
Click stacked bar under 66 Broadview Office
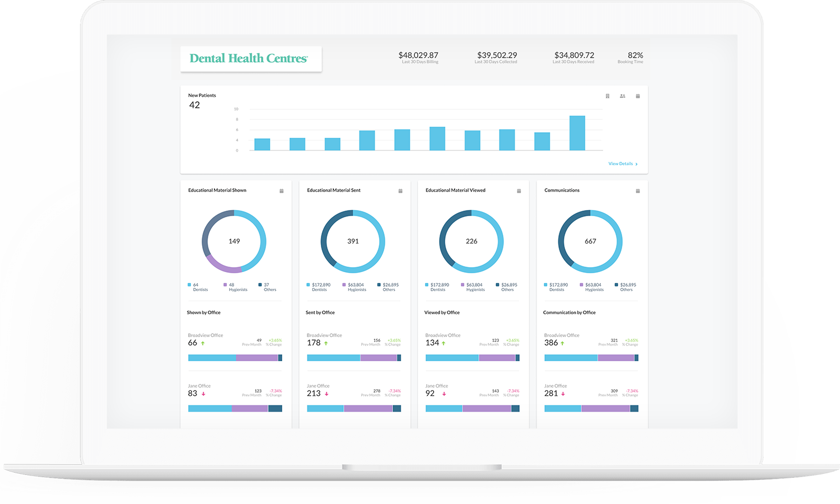click(x=235, y=358)
